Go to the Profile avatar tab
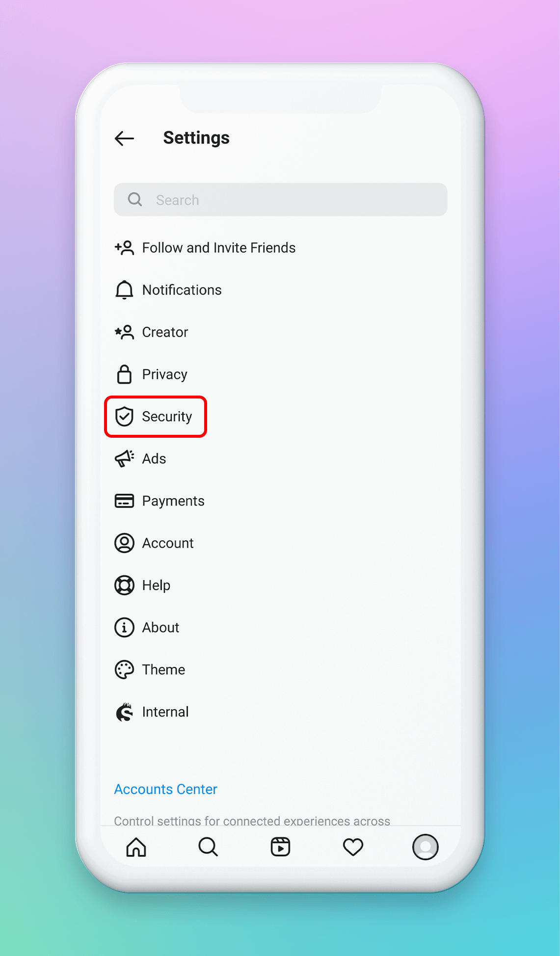Screen dimensions: 560x956 tap(425, 847)
